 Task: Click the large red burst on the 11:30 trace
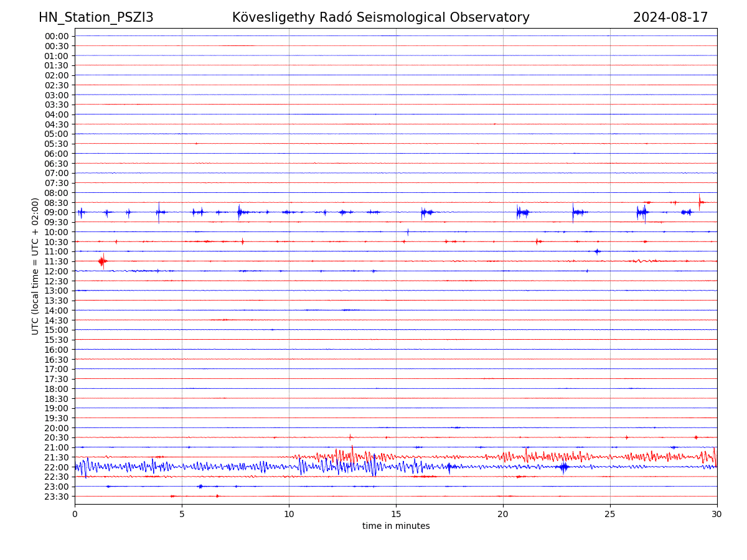tap(102, 261)
